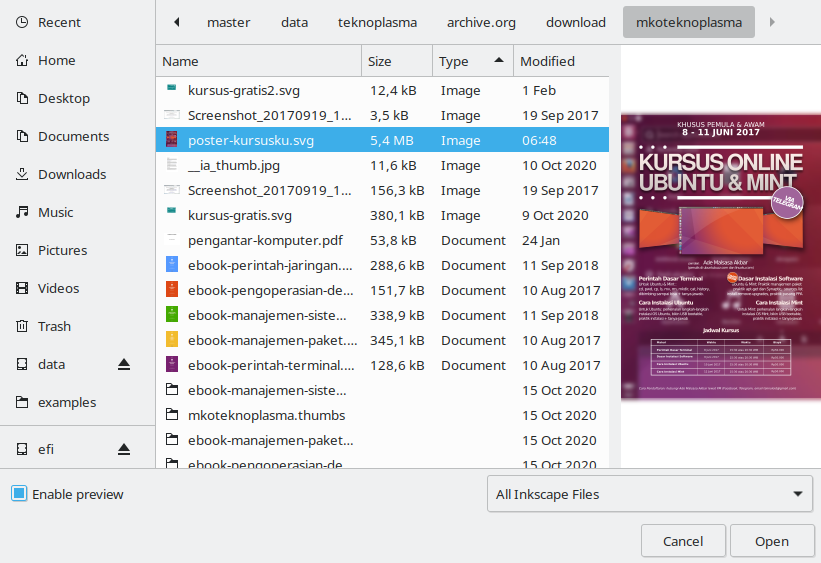Viewport: 821px width, 563px height.
Task: Click the Videos film icon
Action: pos(22,288)
